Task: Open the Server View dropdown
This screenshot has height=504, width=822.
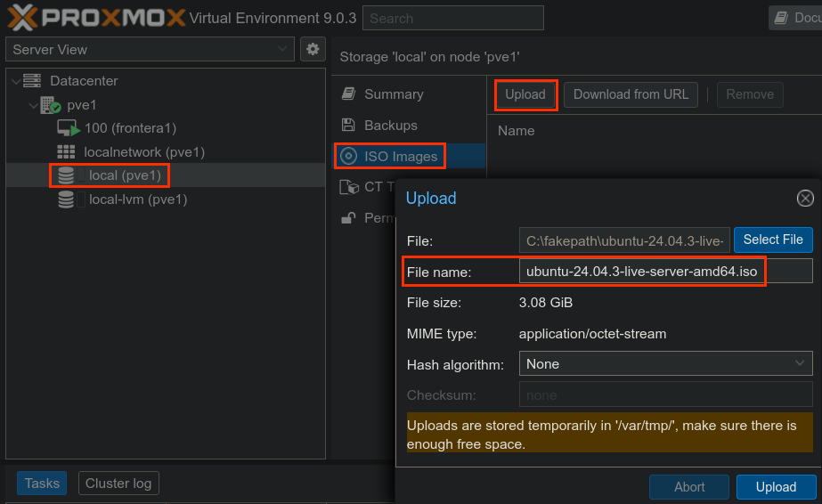Action: coord(150,49)
